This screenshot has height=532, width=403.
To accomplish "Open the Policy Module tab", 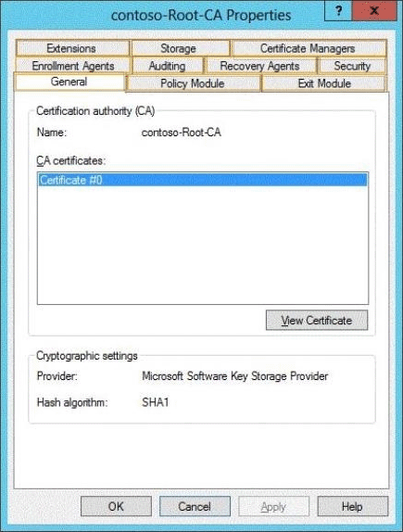I will point(193,83).
